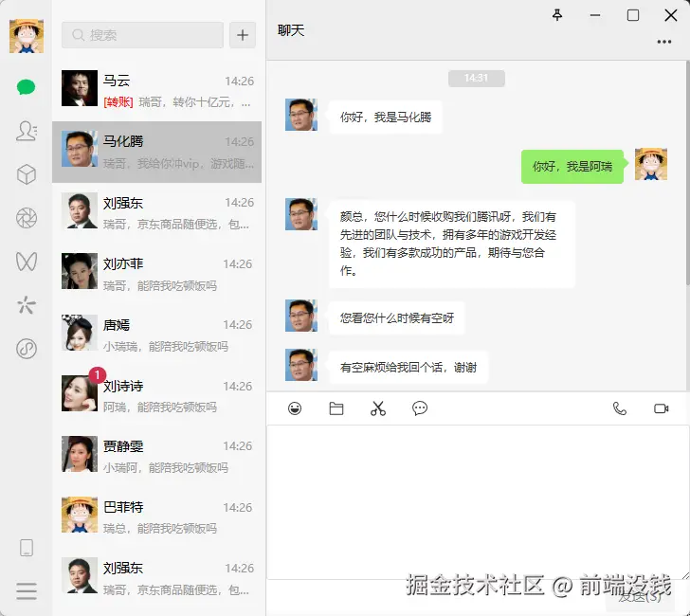
Task: Open the last 刘强东 conversation at bottom
Action: pyautogui.click(x=156, y=578)
